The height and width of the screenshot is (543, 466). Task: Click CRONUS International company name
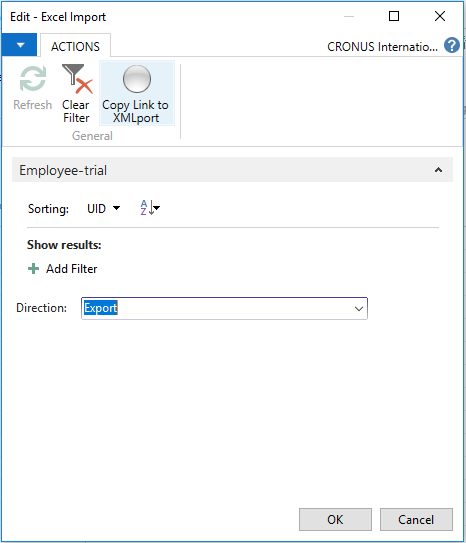(382, 46)
